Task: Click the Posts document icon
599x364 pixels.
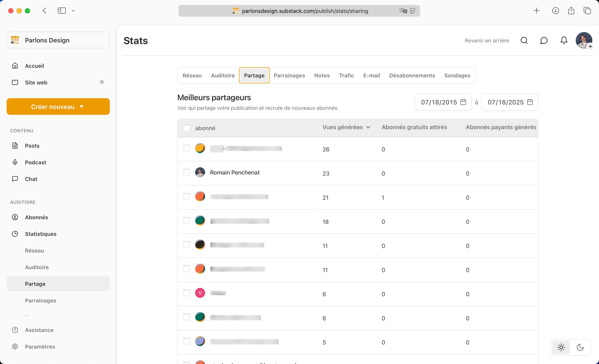Action: (15, 146)
